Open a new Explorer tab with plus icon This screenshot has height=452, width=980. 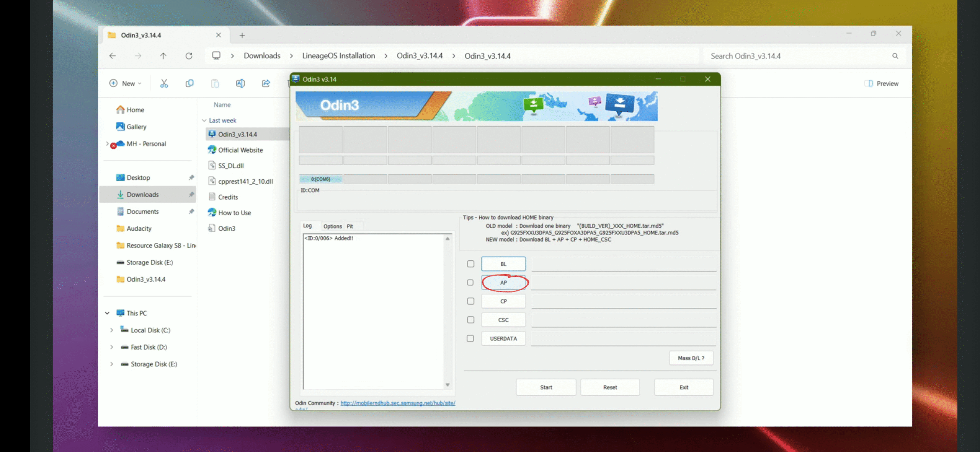point(242,35)
